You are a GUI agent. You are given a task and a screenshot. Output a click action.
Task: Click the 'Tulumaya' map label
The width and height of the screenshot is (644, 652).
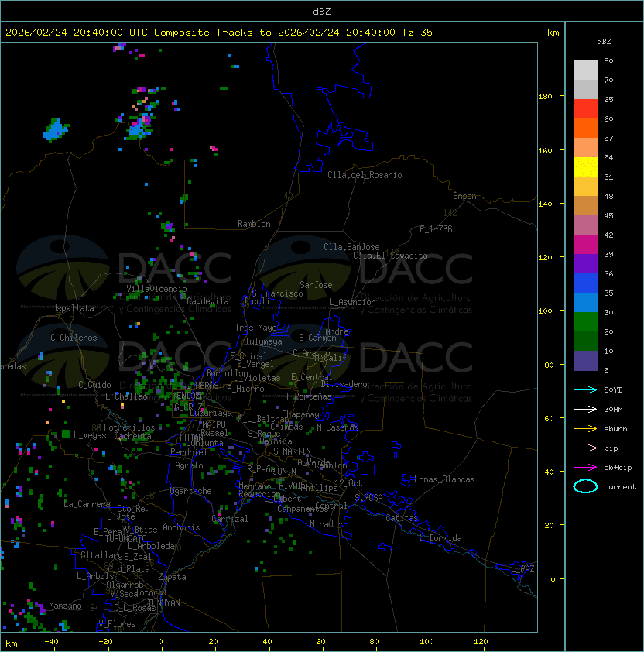[x=264, y=341]
